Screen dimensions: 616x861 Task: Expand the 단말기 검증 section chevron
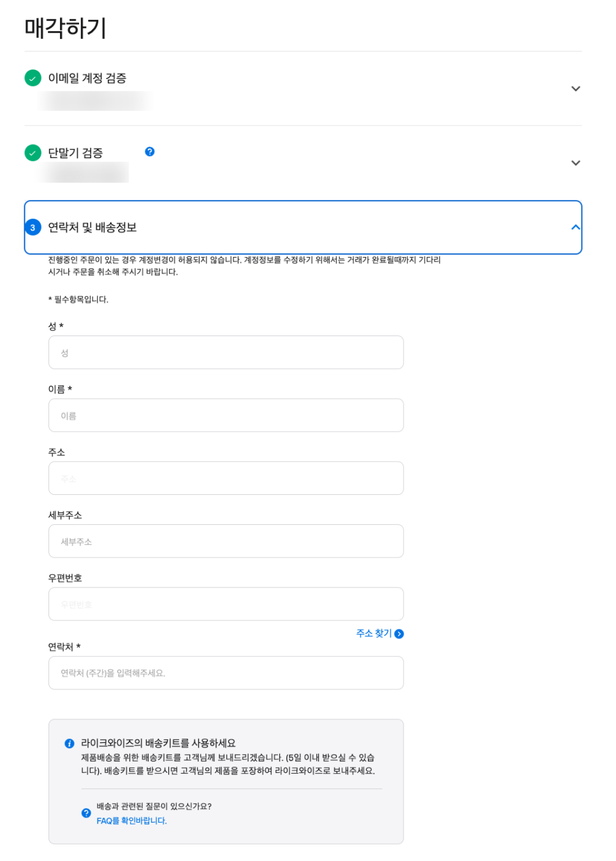pos(576,163)
